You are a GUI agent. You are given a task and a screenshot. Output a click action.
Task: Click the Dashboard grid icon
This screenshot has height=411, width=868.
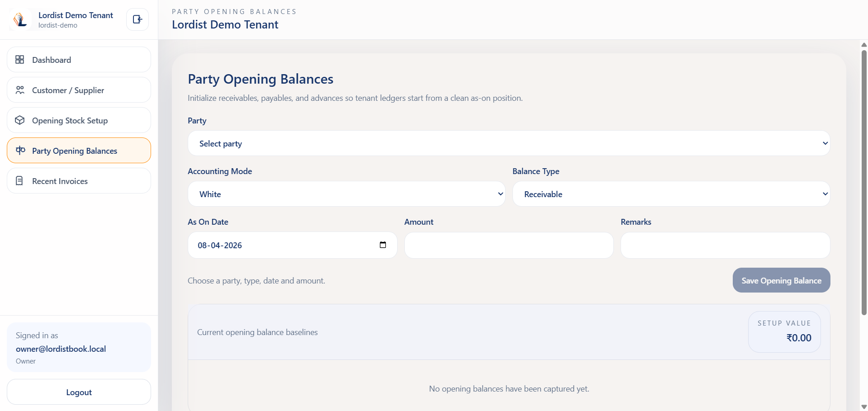click(20, 60)
